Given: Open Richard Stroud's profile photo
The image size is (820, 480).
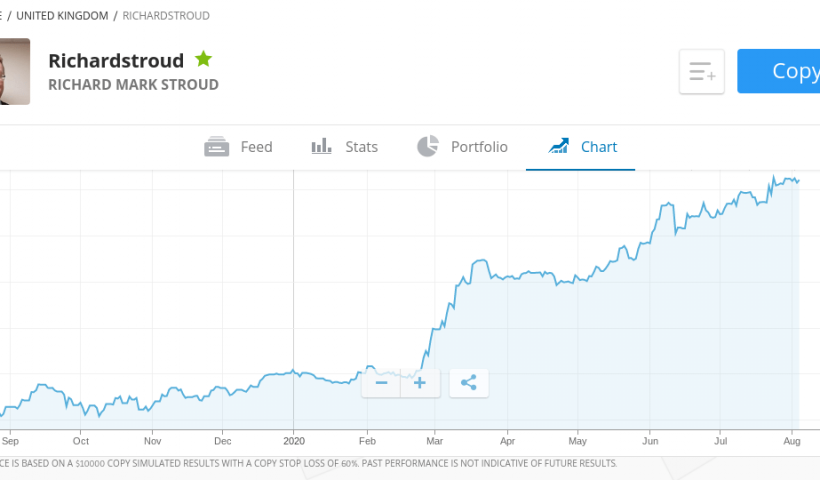Looking at the screenshot, I should pos(14,72).
